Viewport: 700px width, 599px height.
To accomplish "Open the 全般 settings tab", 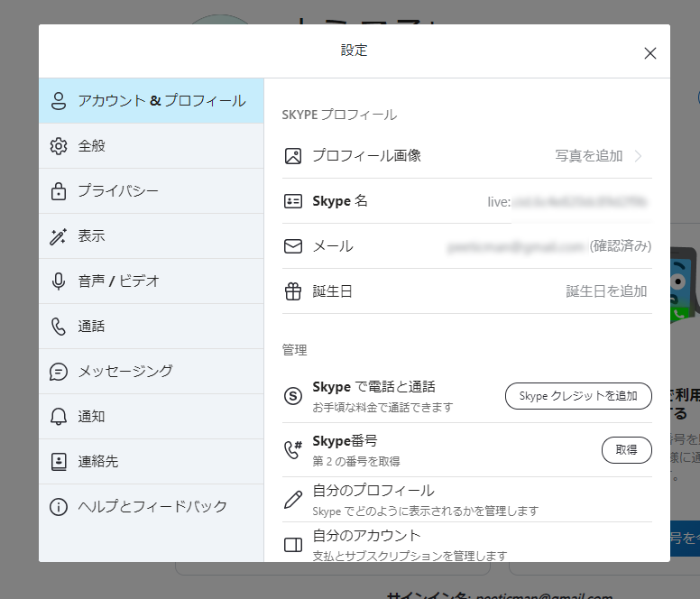I will [x=152, y=146].
